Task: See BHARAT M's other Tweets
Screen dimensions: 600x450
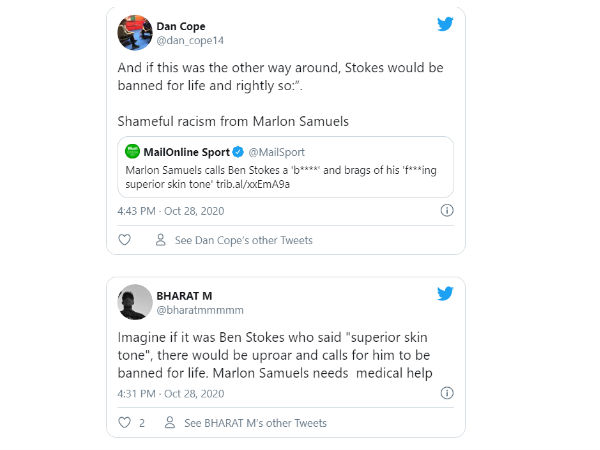Action: (x=256, y=423)
